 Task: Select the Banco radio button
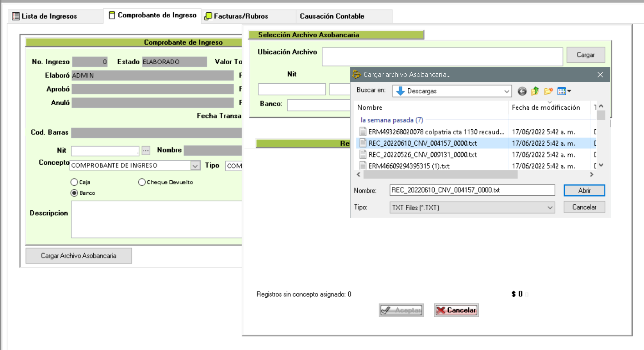(74, 193)
